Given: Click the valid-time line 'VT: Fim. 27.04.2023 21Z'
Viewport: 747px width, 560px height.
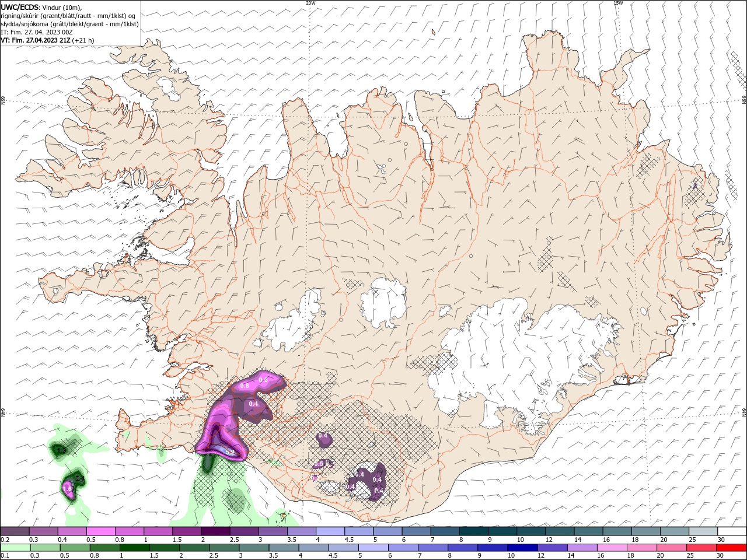Looking at the screenshot, I should pos(37,40).
